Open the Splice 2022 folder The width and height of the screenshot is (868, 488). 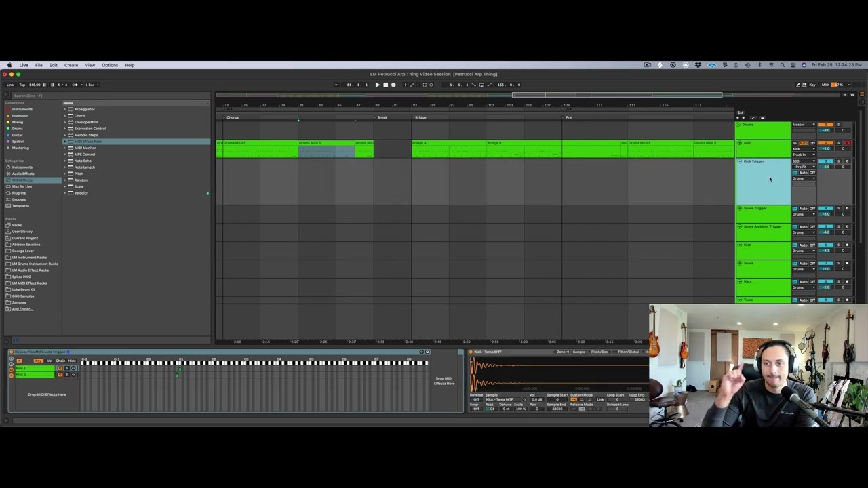[x=21, y=277]
